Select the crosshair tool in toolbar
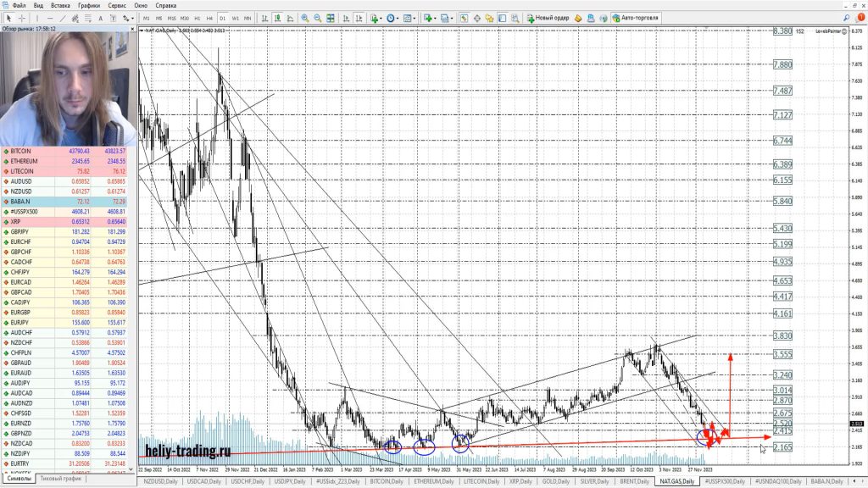The width and height of the screenshot is (868, 488). [x=22, y=18]
